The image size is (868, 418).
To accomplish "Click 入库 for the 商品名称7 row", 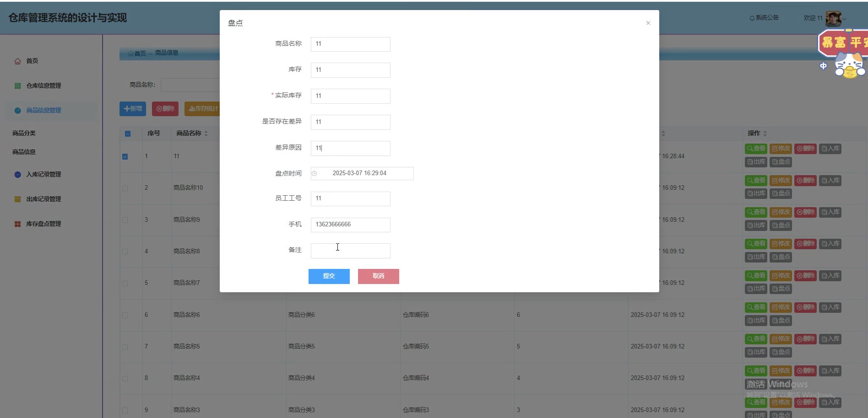I will 830,275.
